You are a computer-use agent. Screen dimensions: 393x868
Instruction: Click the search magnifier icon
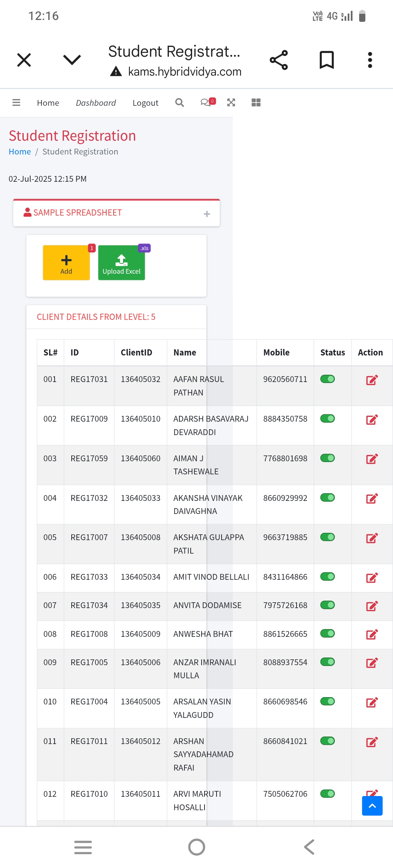(179, 103)
